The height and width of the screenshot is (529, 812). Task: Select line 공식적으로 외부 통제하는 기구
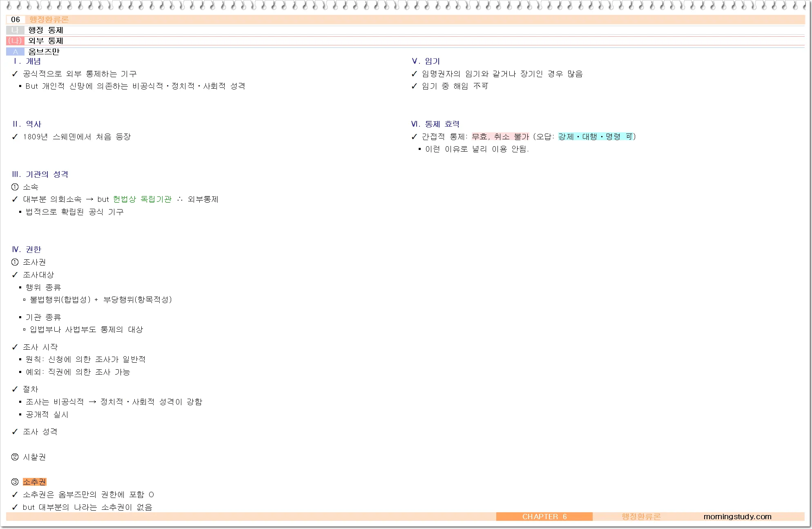pos(80,74)
